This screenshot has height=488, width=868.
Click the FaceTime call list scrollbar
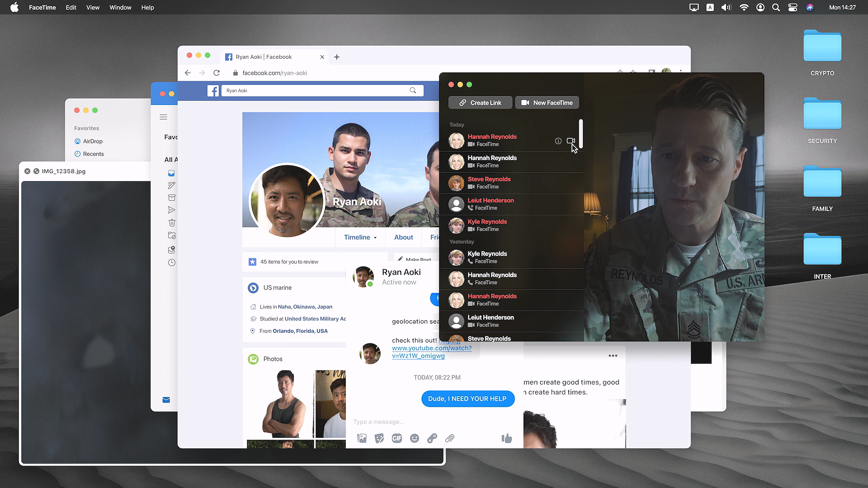tap(580, 133)
